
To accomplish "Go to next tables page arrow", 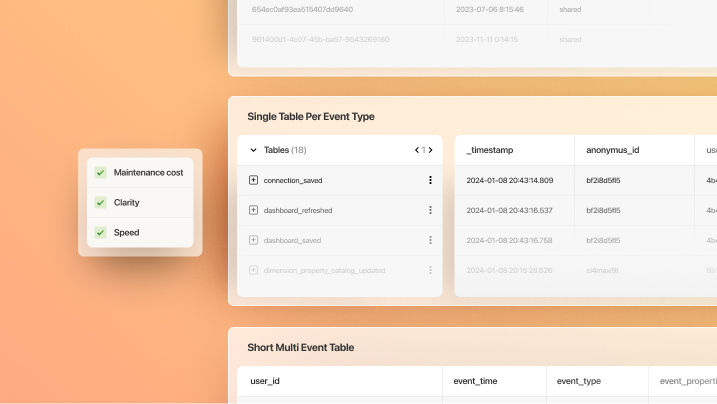I will pos(431,150).
